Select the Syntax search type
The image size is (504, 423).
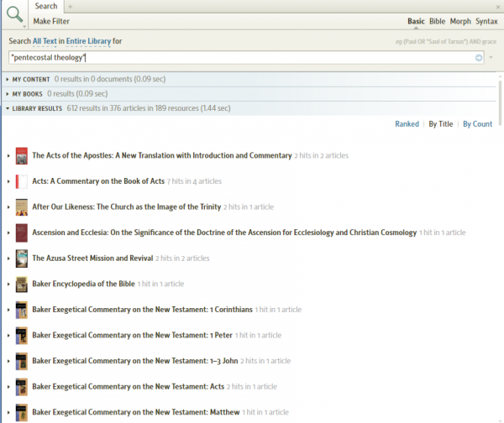(486, 20)
